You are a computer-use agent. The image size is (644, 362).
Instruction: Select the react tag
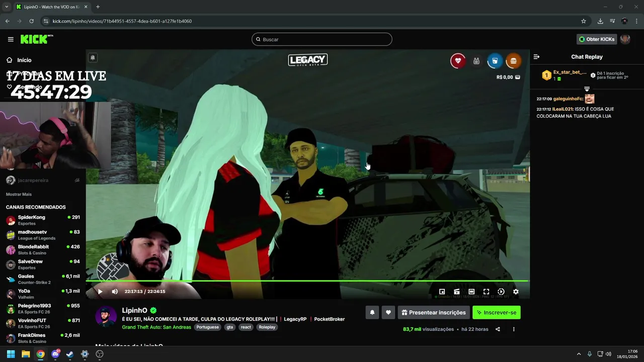(246, 327)
